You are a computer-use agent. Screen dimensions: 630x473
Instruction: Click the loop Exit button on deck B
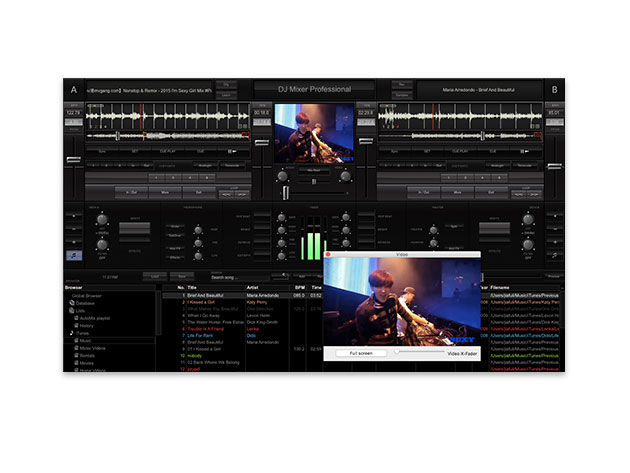pos(491,192)
